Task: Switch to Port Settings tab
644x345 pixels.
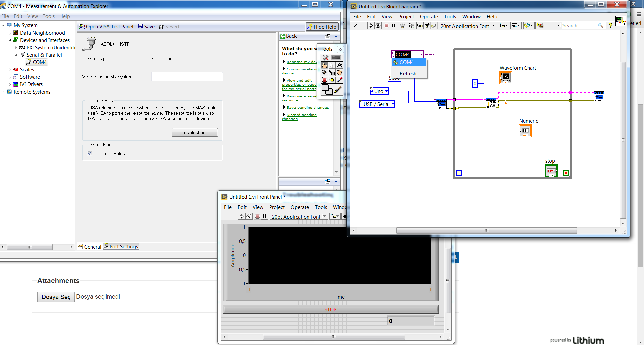Action: pos(121,247)
